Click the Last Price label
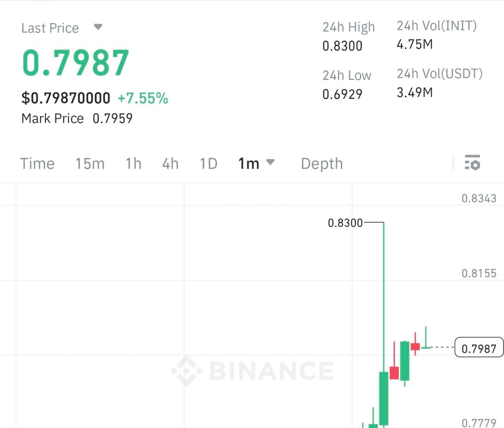This screenshot has height=428, width=504. (50, 28)
